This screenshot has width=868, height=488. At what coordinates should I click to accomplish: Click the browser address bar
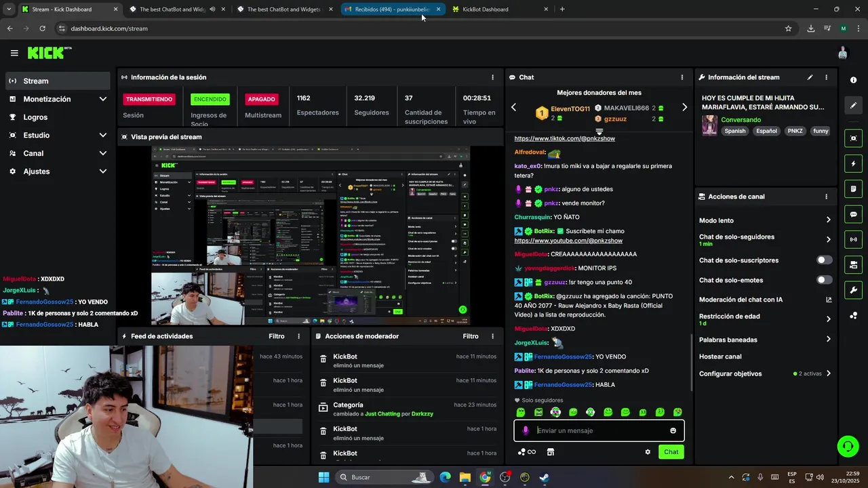420,28
